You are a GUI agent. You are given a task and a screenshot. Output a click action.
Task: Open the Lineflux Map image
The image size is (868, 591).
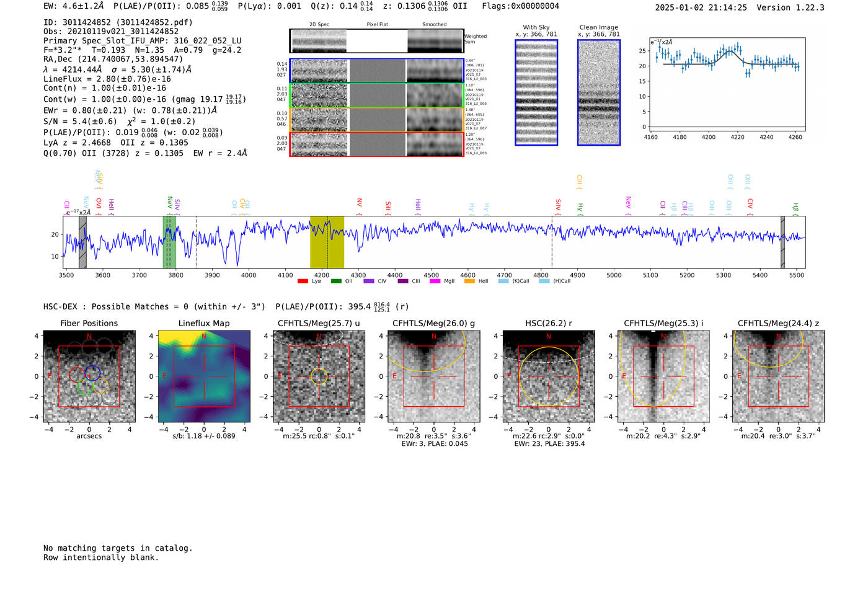[x=204, y=376]
